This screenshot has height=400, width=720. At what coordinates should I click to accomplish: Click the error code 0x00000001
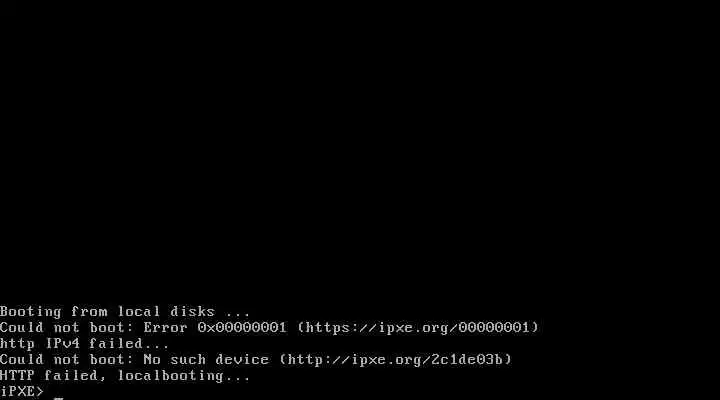tap(242, 327)
